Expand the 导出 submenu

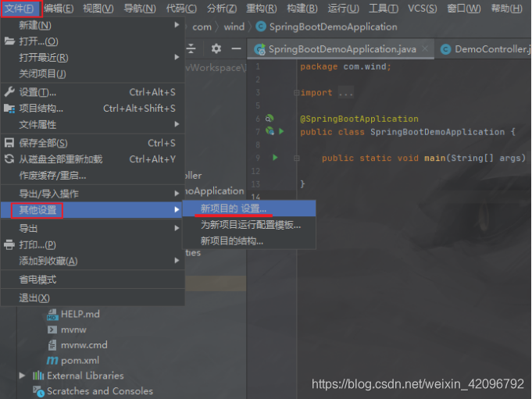(x=93, y=228)
